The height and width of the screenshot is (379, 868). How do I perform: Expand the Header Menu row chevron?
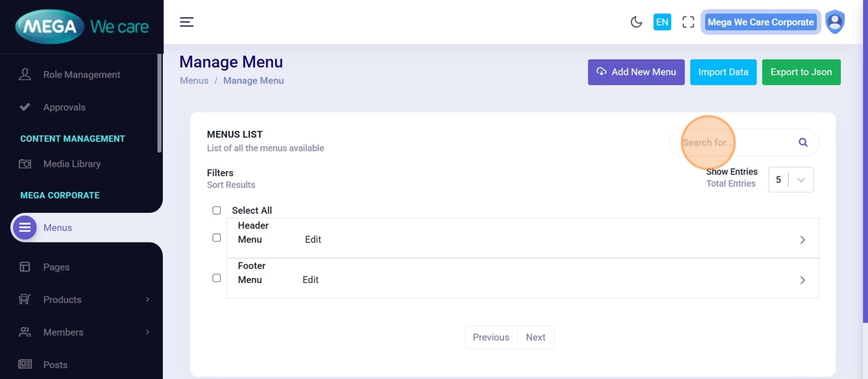tap(802, 240)
